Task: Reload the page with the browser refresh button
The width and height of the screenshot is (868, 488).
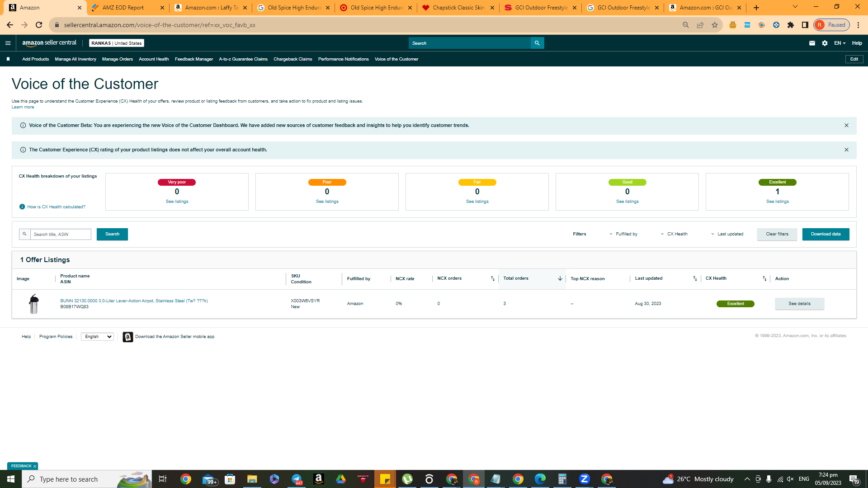Action: click(x=39, y=25)
